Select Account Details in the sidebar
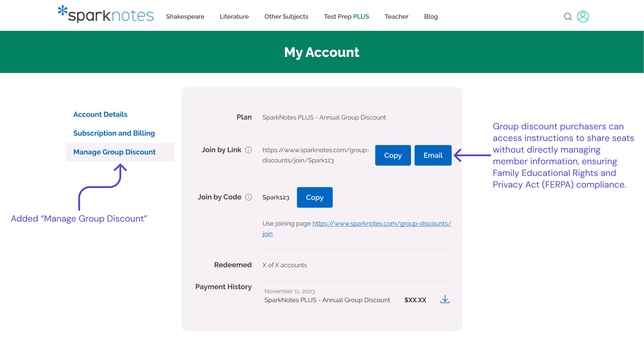This screenshot has height=346, width=644. (100, 114)
